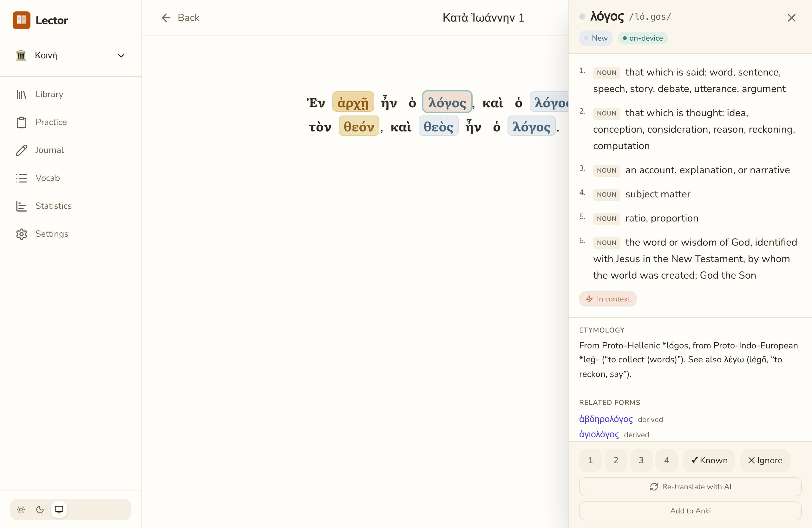Select the final λόγος in second line
The height and width of the screenshot is (528, 812).
point(532,126)
